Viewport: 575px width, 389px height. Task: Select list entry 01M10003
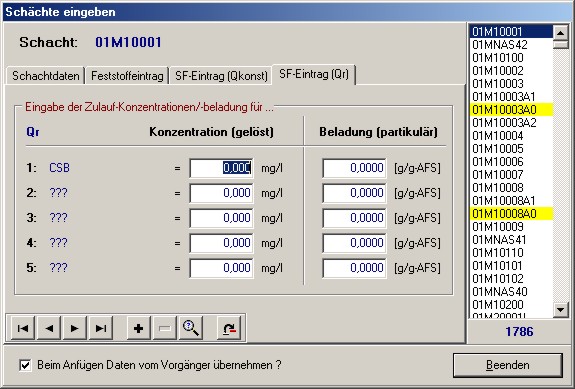pos(511,84)
